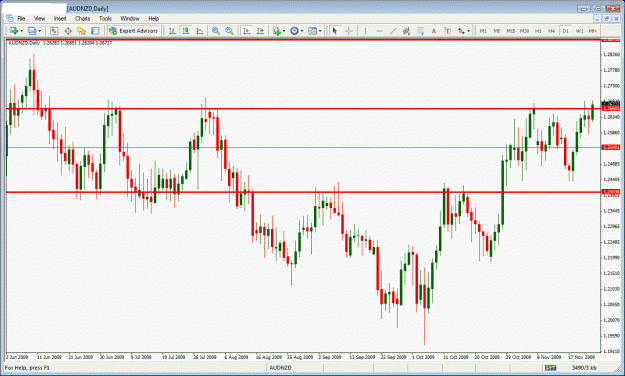Switch timeframe to M1
This screenshot has width=625, height=376.
click(x=483, y=31)
